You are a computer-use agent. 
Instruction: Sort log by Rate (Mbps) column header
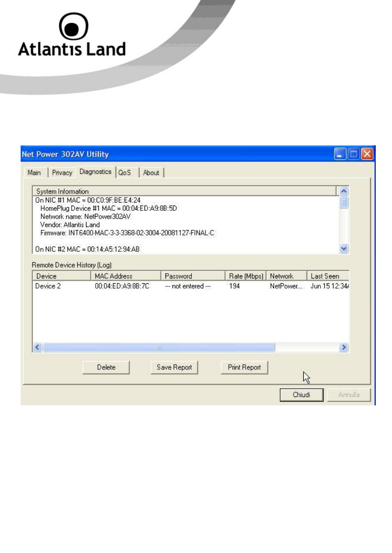(x=246, y=276)
